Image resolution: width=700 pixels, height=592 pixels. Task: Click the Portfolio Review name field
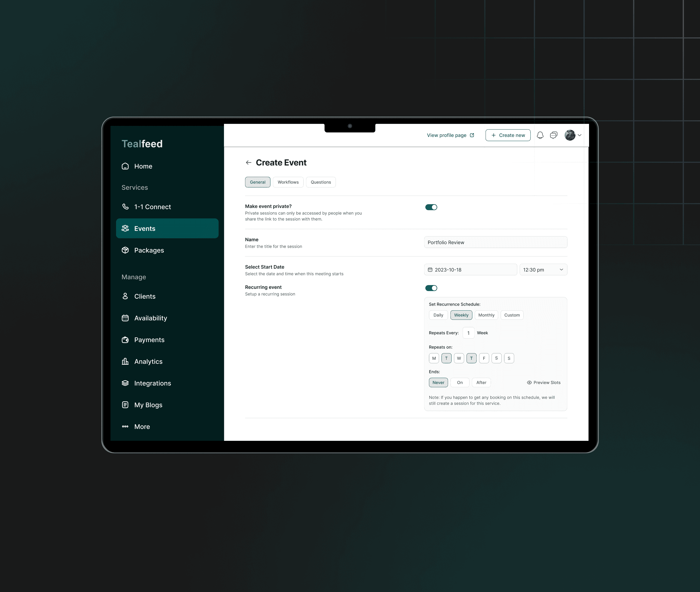(495, 243)
